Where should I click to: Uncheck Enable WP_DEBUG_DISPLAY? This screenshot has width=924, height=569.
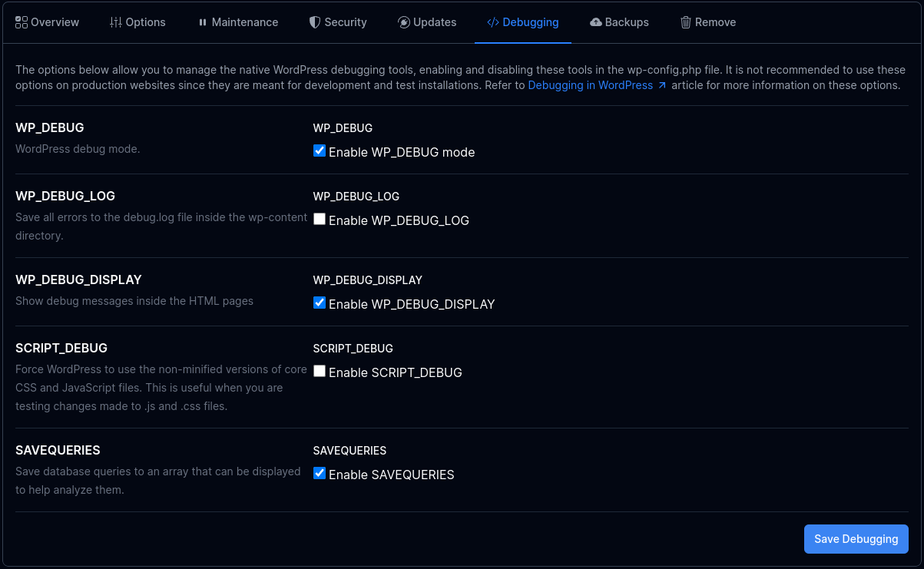tap(319, 303)
